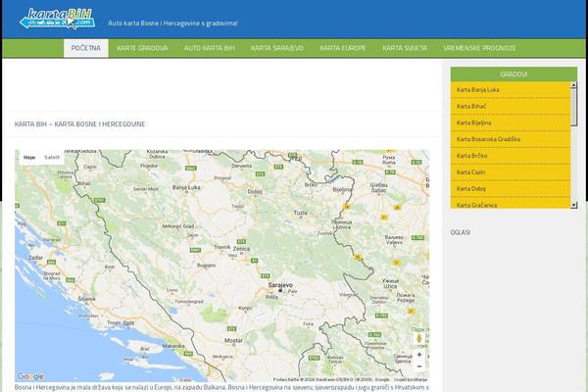
Task: Click the Zenica label on map
Action: [241, 249]
